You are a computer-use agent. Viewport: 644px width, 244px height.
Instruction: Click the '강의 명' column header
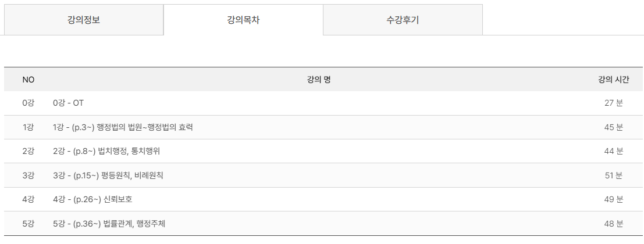pyautogui.click(x=319, y=79)
